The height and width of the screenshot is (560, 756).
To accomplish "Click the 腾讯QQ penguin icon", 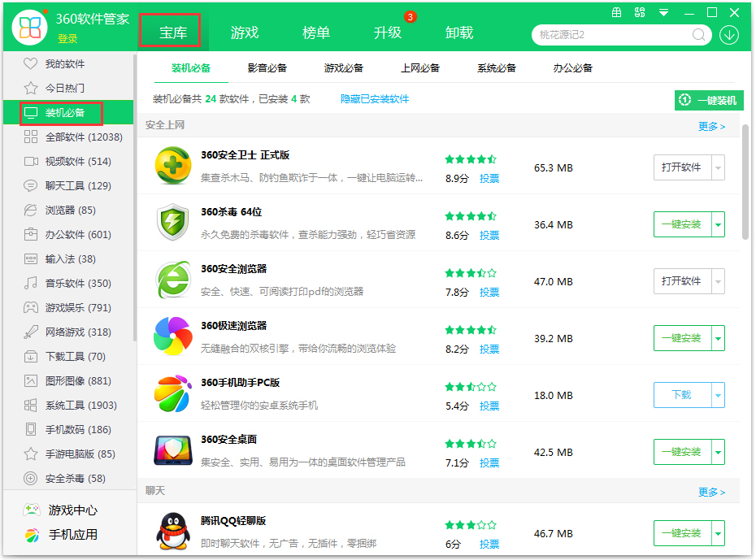I will (173, 531).
